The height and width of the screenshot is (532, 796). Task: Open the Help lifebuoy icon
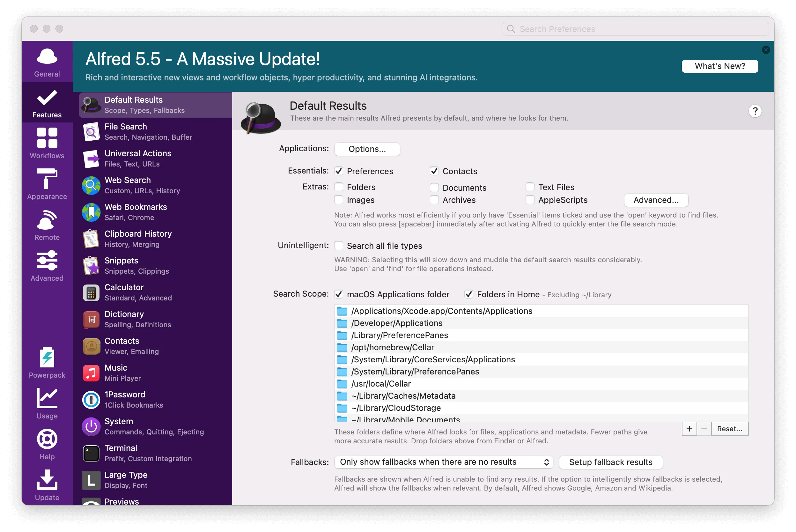click(47, 439)
